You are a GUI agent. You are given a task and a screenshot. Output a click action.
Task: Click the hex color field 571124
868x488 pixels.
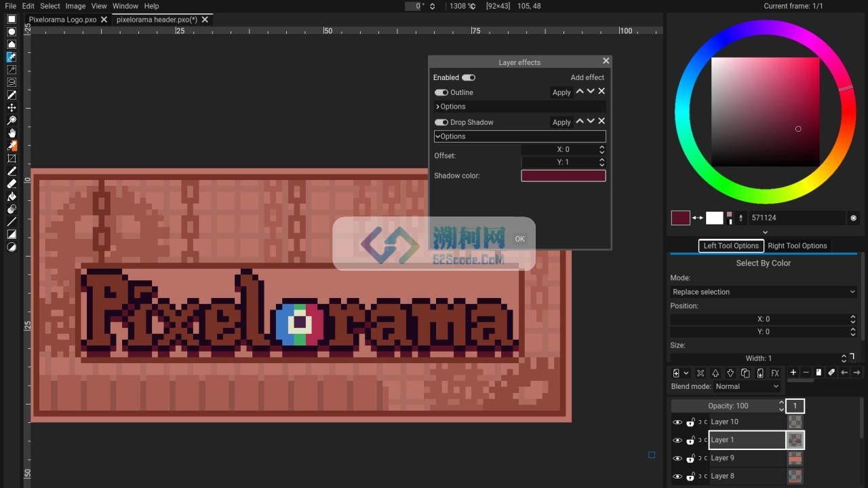point(797,218)
